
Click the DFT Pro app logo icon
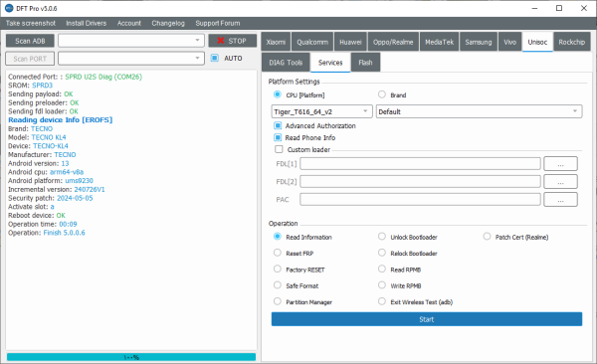tap(9, 8)
